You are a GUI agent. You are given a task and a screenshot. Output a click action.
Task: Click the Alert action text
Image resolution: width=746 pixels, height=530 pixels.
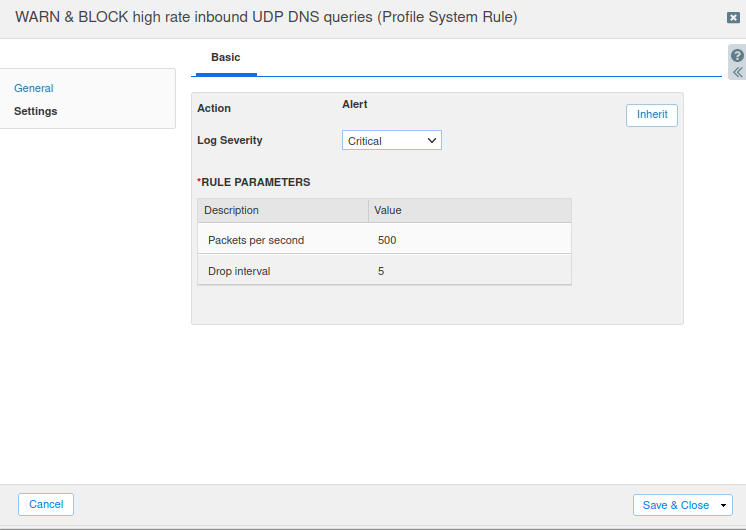point(355,104)
